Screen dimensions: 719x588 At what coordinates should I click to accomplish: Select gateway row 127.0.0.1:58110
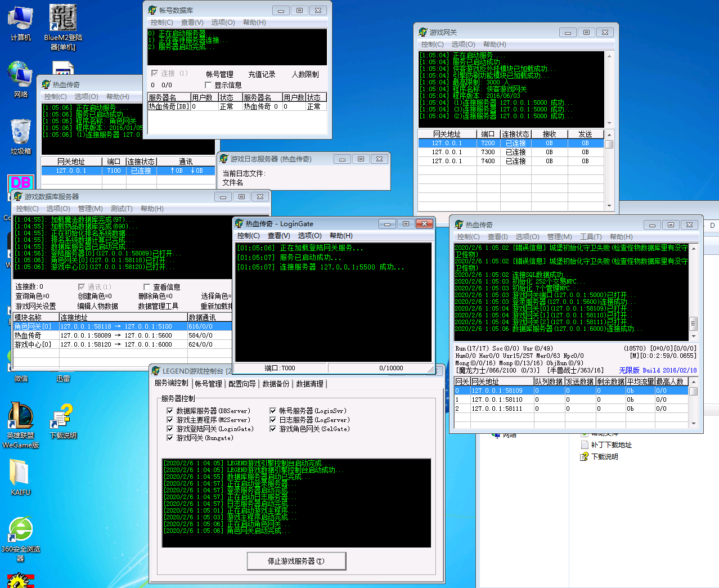click(571, 400)
